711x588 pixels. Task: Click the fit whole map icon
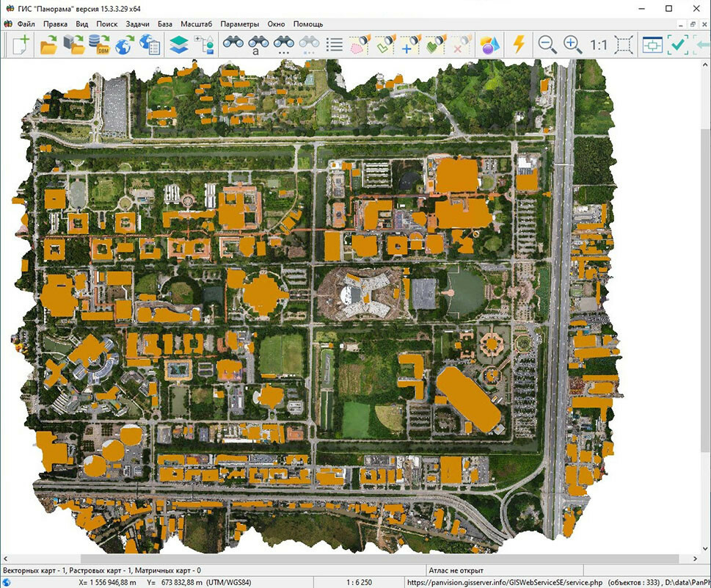coord(624,45)
